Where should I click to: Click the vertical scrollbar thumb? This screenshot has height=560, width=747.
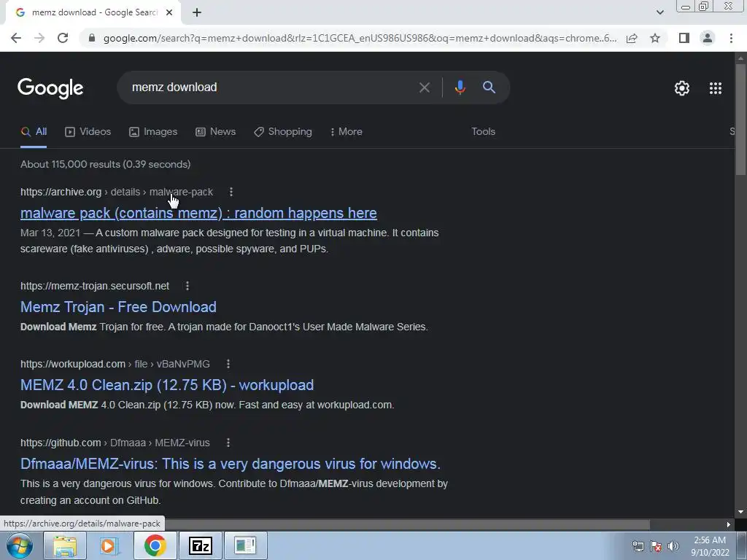pos(740,119)
